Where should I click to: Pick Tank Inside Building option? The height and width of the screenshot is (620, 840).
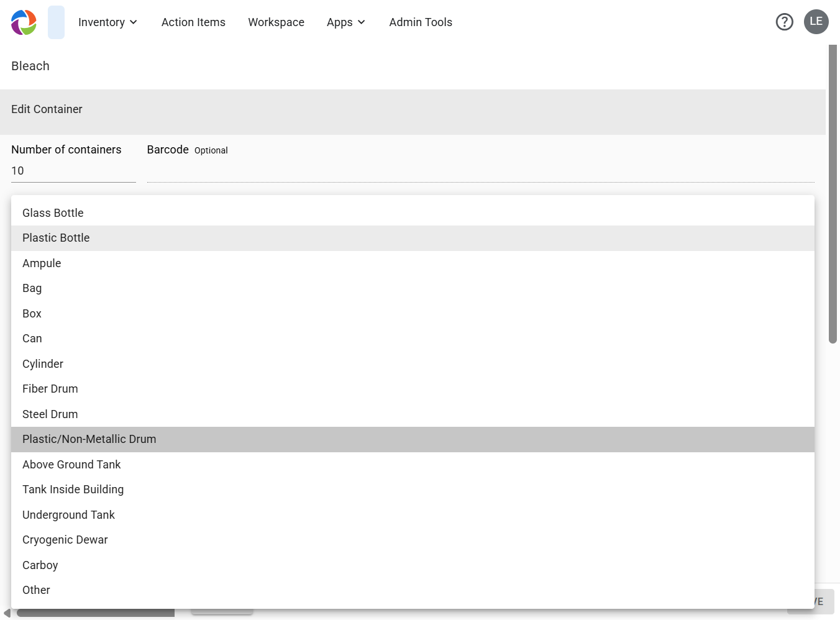[x=413, y=490]
